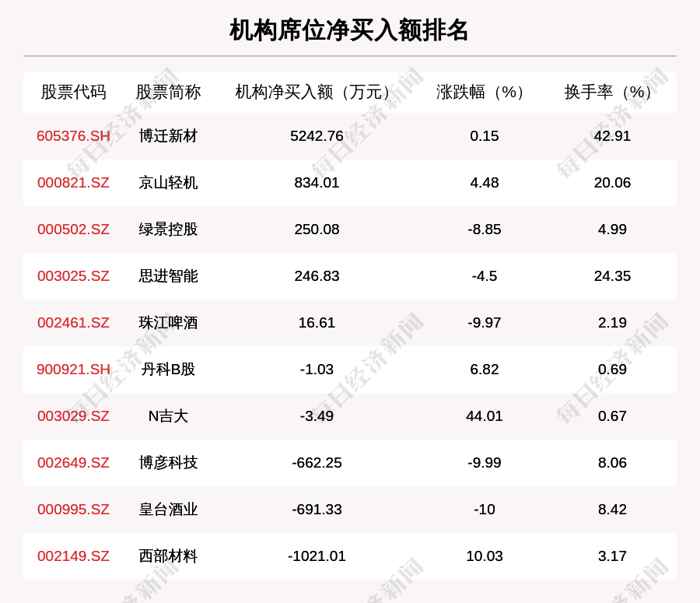Click net buy value -662.25
700x603 pixels.
[317, 463]
